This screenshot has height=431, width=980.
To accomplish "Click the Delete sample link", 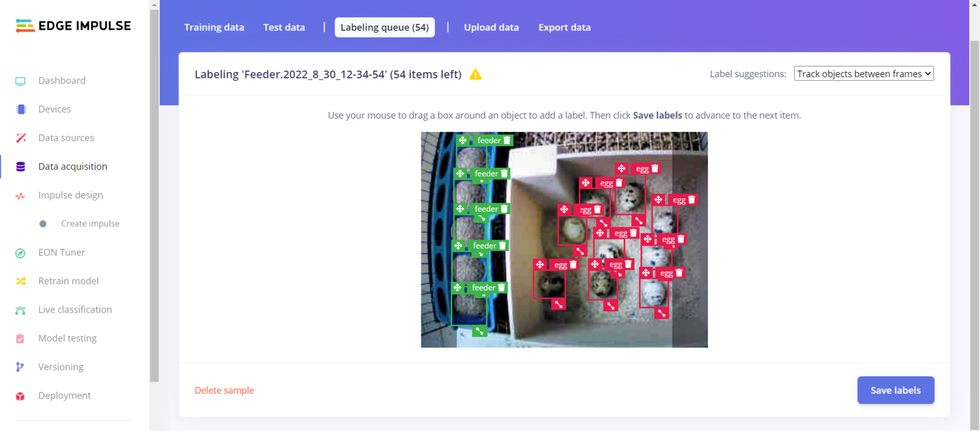I will [224, 390].
